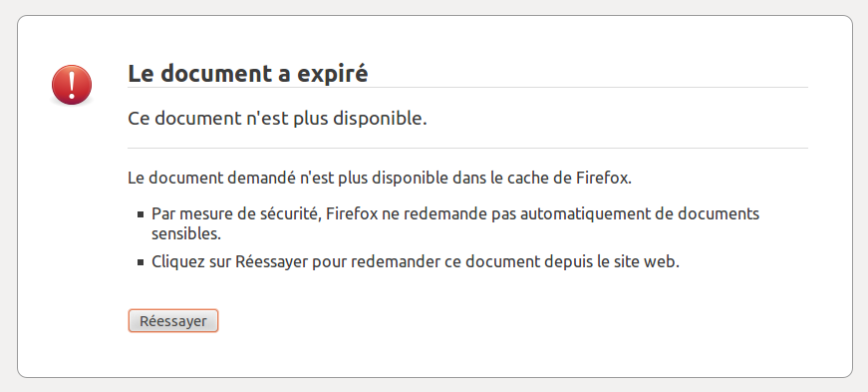Click the red exclamation warning icon
The image size is (868, 392).
[72, 84]
